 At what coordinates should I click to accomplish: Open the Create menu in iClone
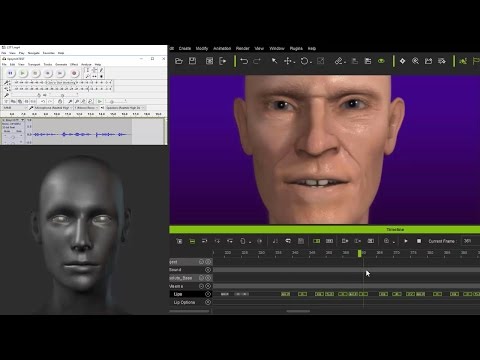pos(185,48)
